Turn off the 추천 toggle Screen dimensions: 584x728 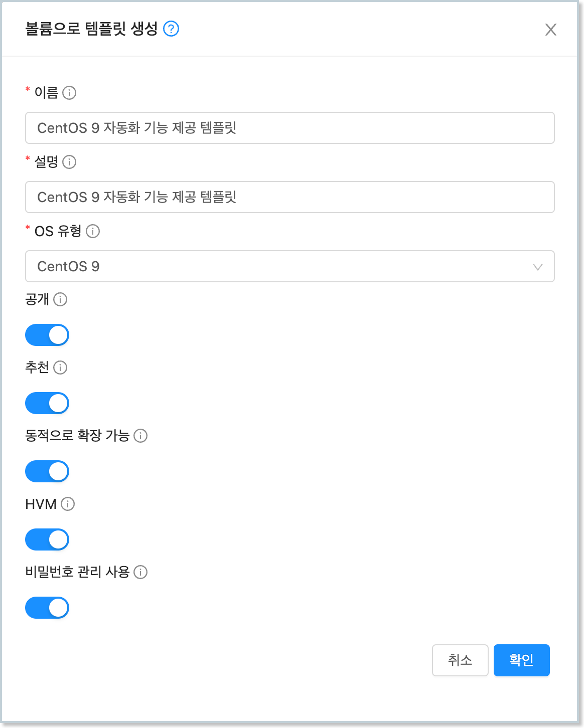[47, 403]
